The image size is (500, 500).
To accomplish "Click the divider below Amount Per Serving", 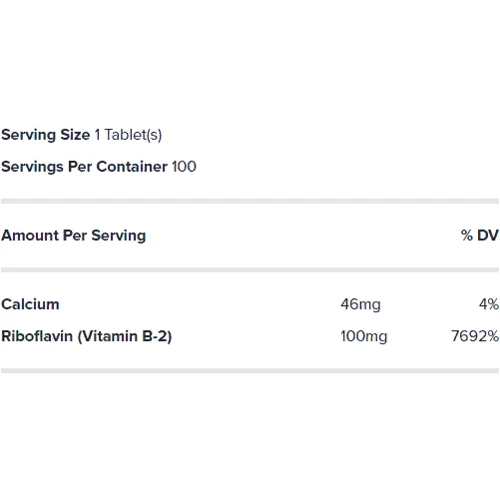I will [250, 270].
